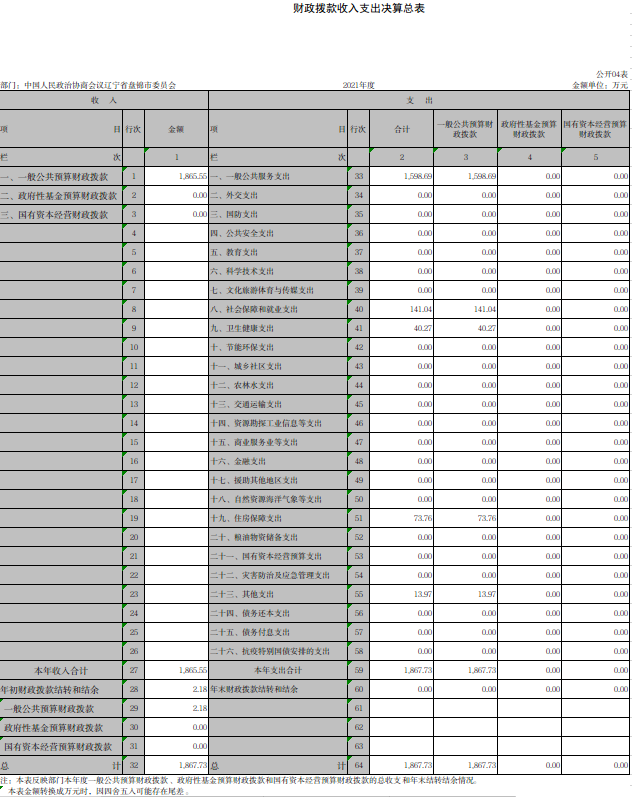Click the 73.76 value in the 合计 column

(x=423, y=518)
